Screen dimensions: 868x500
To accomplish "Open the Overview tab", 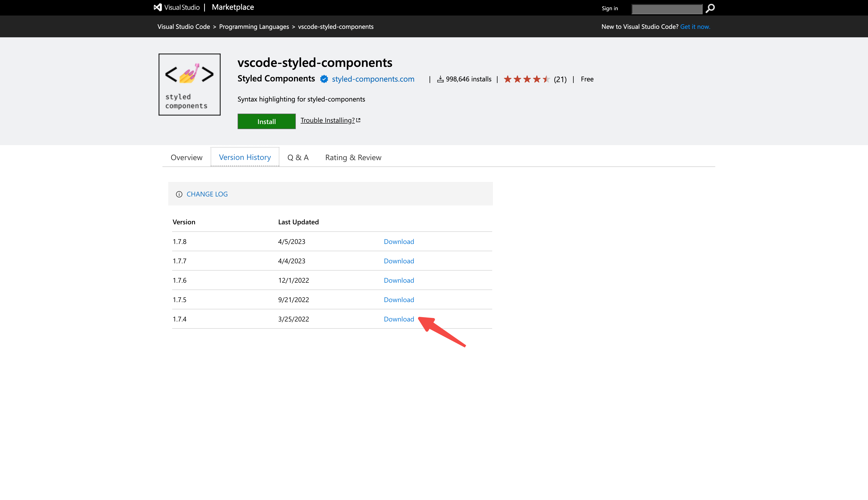I will 186,158.
